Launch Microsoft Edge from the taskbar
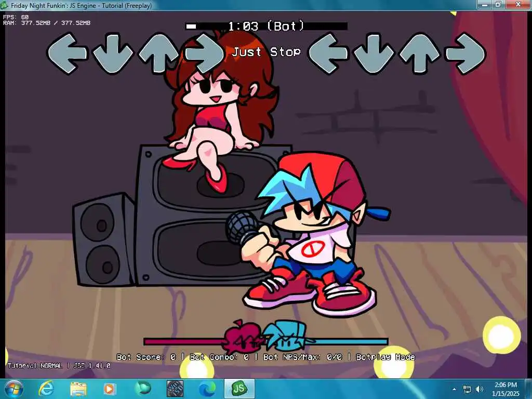The height and width of the screenshot is (399, 532). pos(207,389)
